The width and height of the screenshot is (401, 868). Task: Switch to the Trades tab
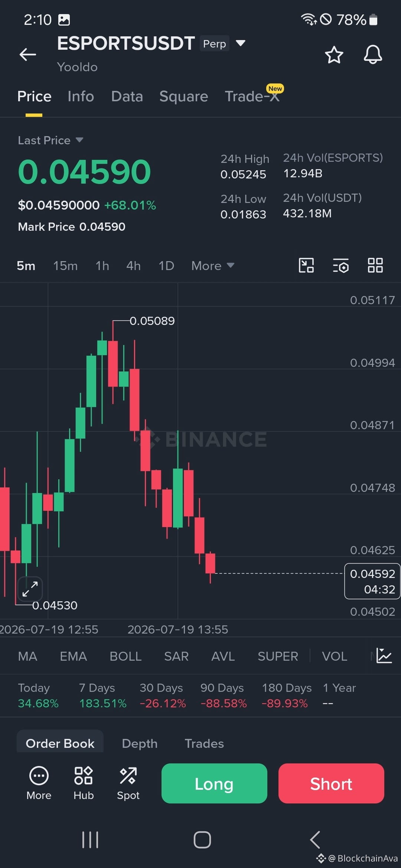pyautogui.click(x=204, y=743)
